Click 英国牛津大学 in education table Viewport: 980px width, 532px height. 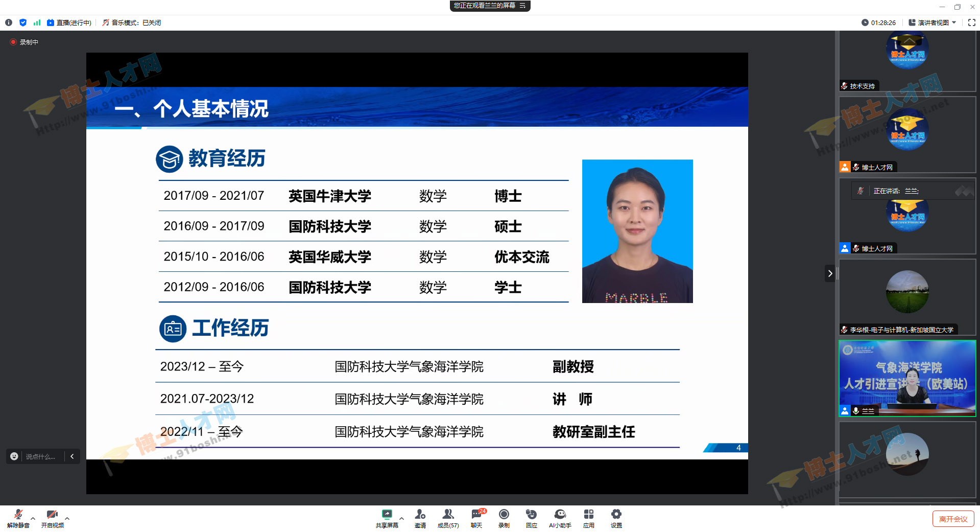330,196
